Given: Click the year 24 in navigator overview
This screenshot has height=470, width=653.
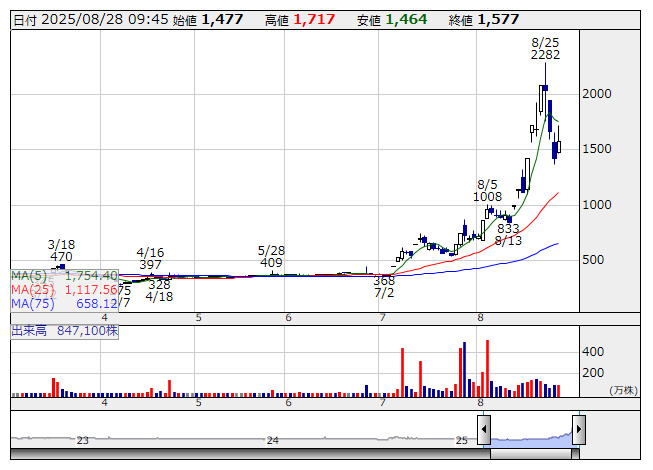Looking at the screenshot, I should click(x=272, y=440).
